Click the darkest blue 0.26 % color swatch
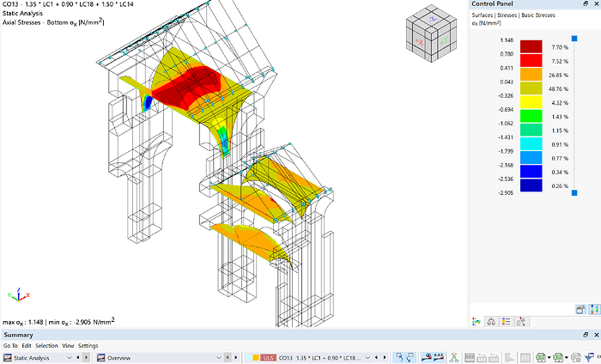Screen dimensions: 601x364 click(x=531, y=185)
